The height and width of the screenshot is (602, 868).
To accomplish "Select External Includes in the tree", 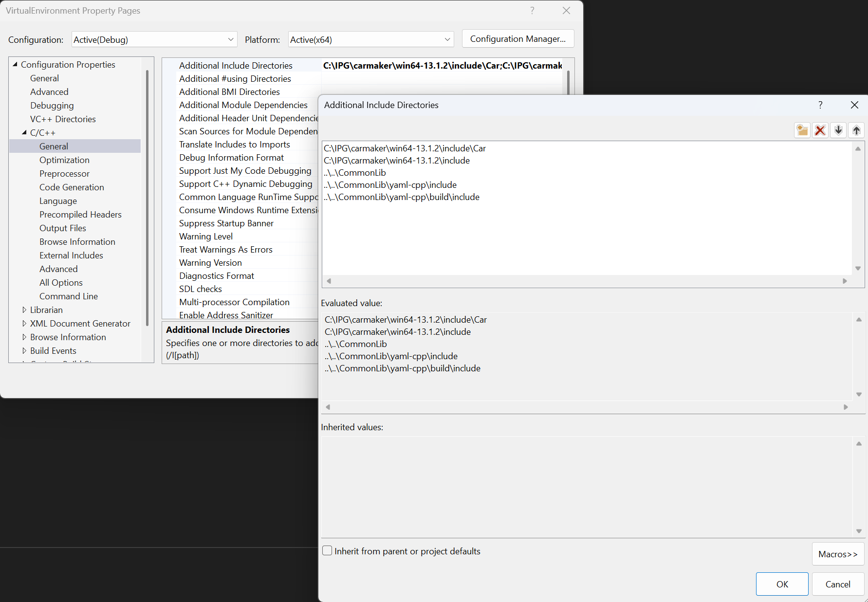I will (71, 255).
